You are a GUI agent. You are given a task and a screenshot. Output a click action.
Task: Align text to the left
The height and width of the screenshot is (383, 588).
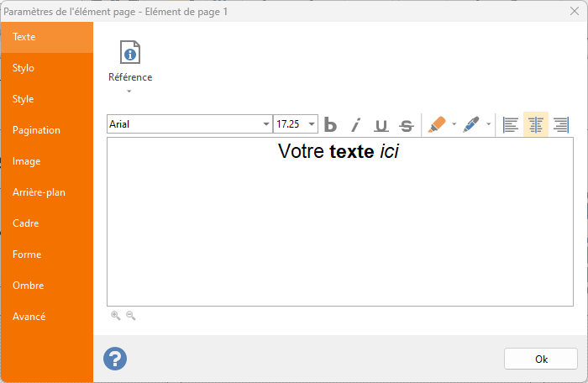coord(510,125)
